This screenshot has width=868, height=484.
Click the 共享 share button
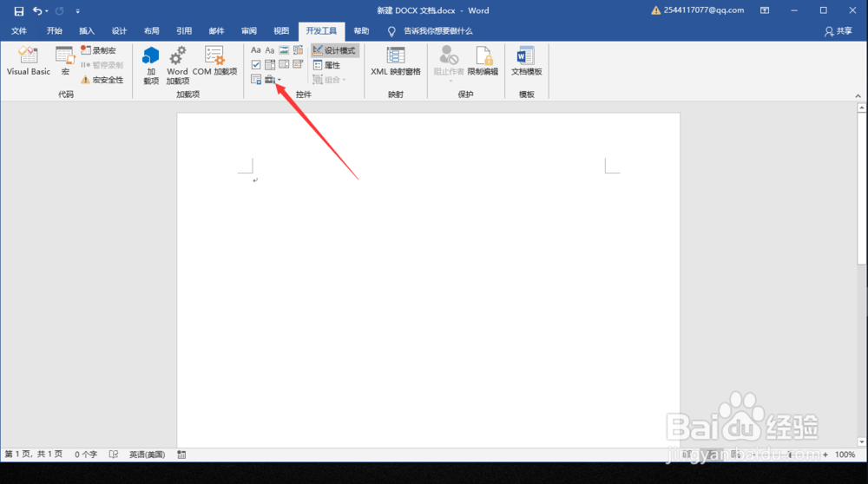pyautogui.click(x=838, y=31)
